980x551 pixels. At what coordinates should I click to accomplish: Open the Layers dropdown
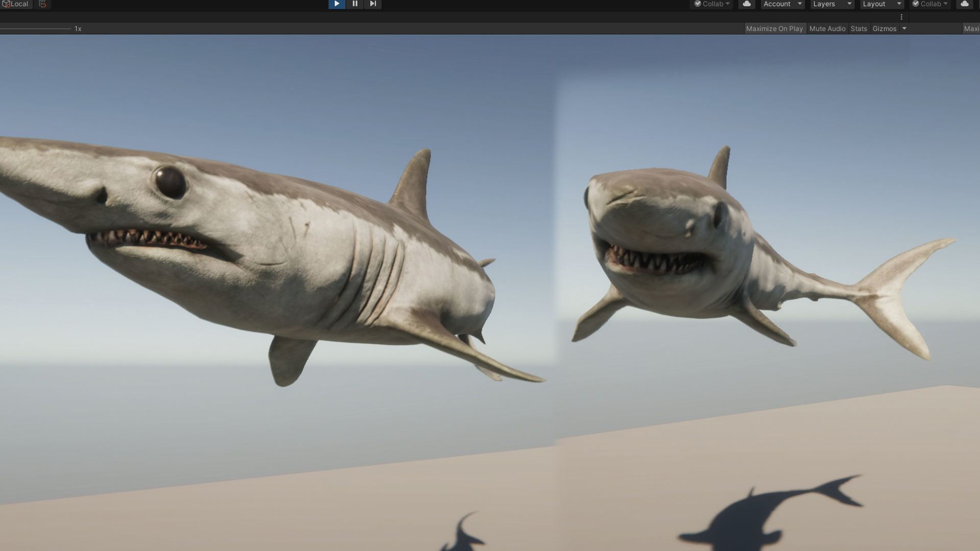click(x=832, y=4)
